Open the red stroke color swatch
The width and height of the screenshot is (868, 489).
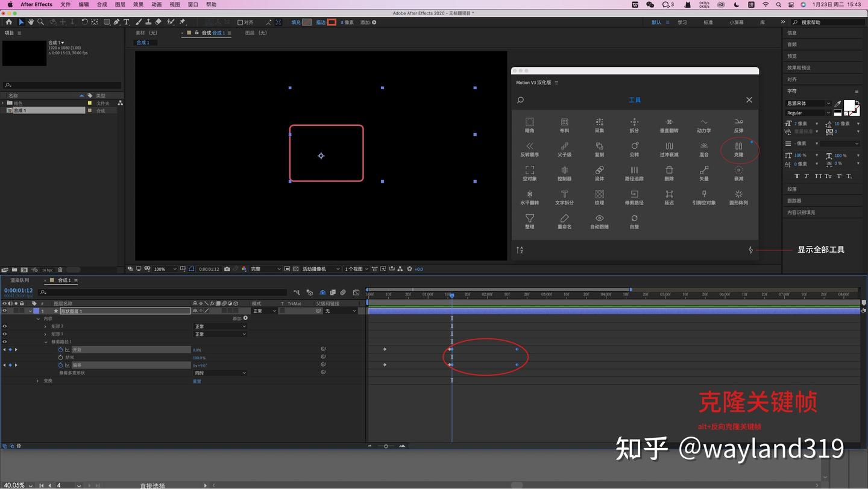(x=332, y=22)
